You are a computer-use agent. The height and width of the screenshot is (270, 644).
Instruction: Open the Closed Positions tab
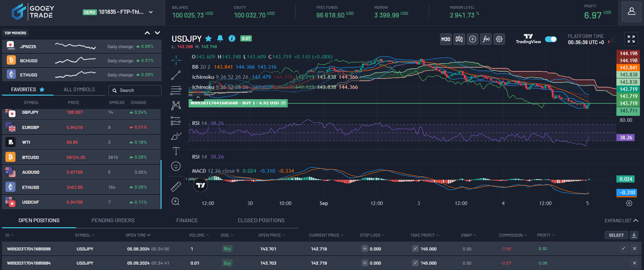(x=261, y=221)
